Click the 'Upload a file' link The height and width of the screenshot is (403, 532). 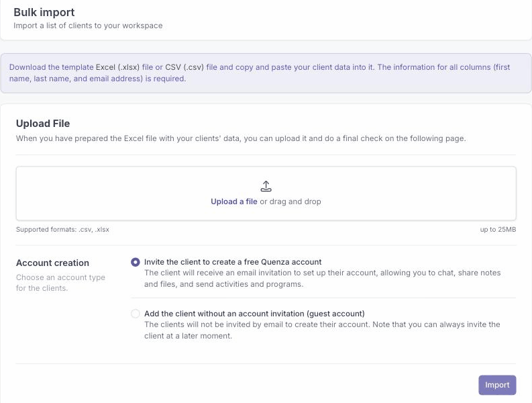click(233, 201)
